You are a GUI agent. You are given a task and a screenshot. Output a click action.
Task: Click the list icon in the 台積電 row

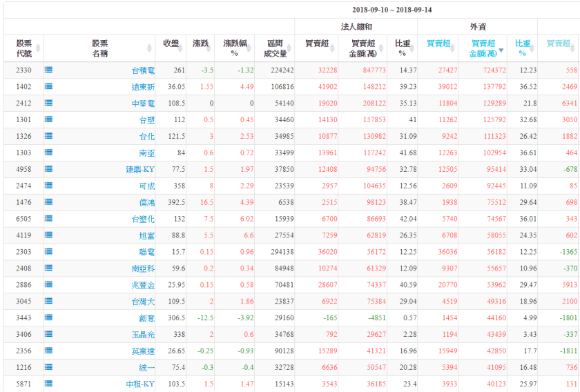49,70
